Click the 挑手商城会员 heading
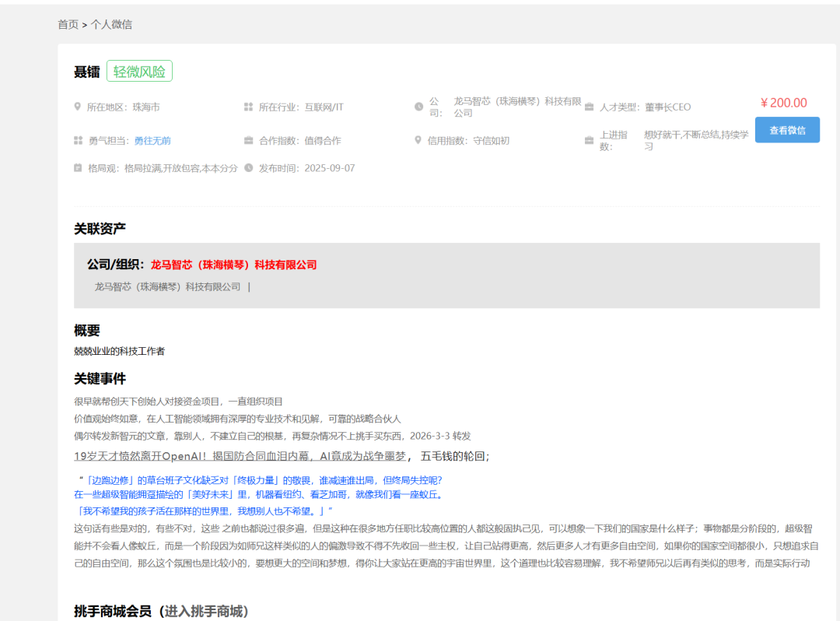This screenshot has height=621, width=840. (113, 612)
